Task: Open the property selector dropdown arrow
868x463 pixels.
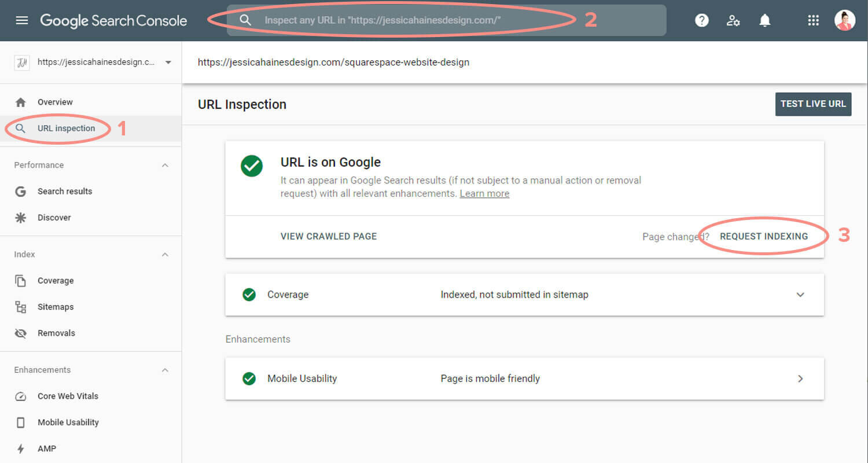Action: [x=168, y=63]
